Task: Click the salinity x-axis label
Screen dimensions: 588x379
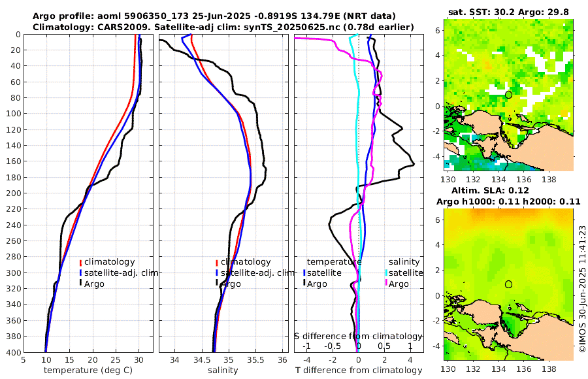Action: (x=223, y=371)
